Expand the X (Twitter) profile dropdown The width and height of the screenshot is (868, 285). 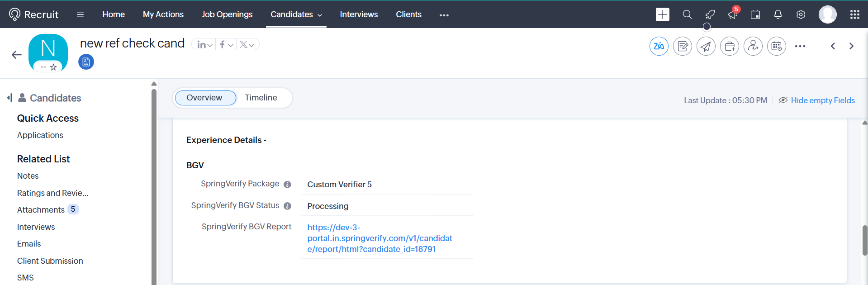(x=247, y=45)
